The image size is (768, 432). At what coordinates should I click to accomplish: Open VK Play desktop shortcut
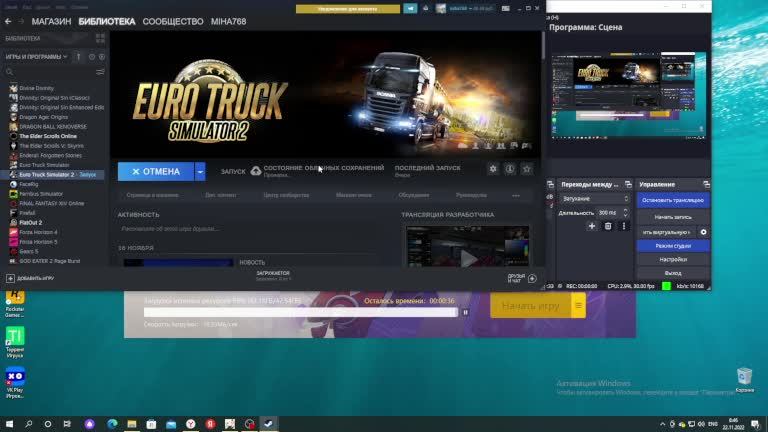[15, 382]
